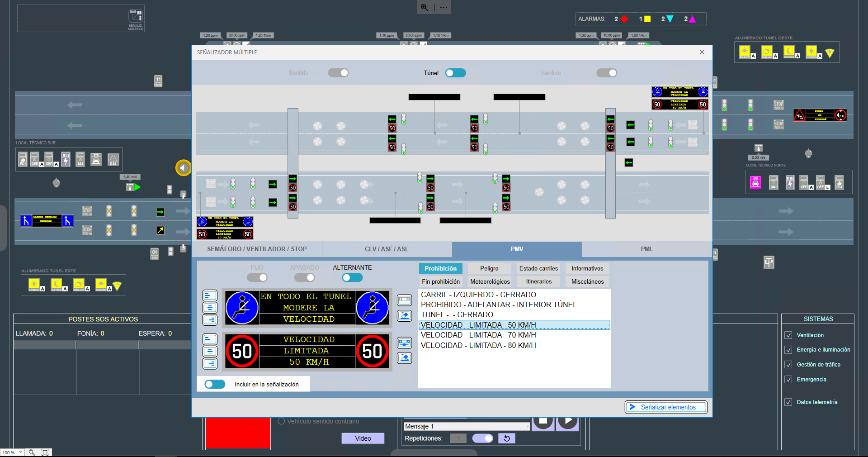868x457 pixels.
Task: Switch to the PML tab
Action: [646, 249]
